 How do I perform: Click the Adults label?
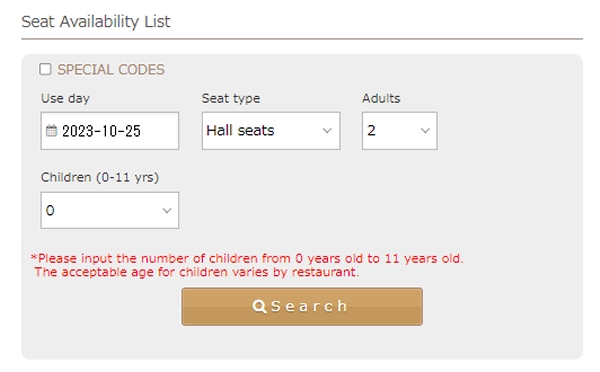tap(381, 98)
